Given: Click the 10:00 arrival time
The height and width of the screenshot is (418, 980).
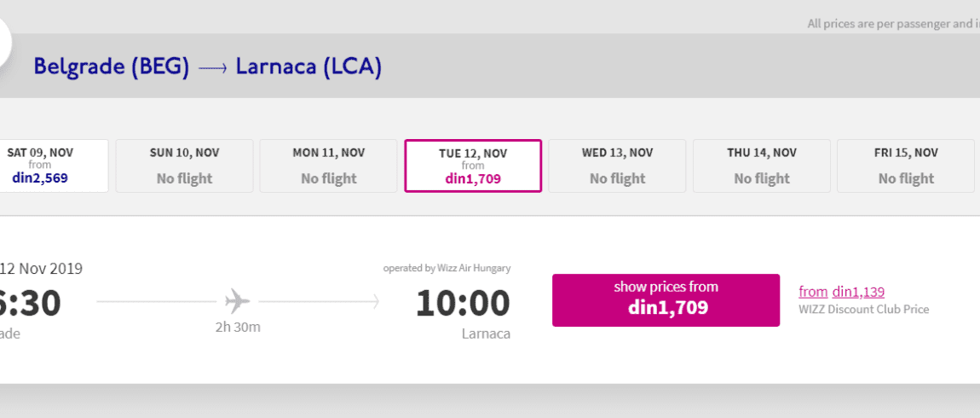Looking at the screenshot, I should point(463,303).
